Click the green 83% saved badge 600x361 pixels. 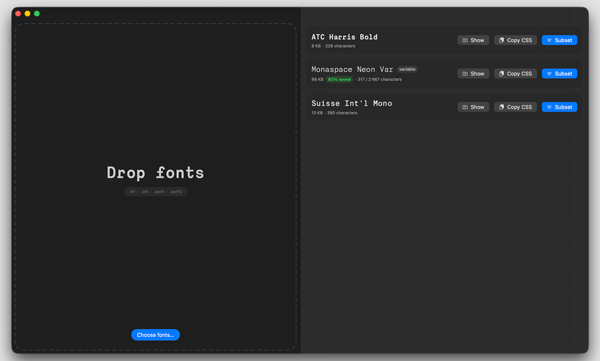click(x=339, y=79)
